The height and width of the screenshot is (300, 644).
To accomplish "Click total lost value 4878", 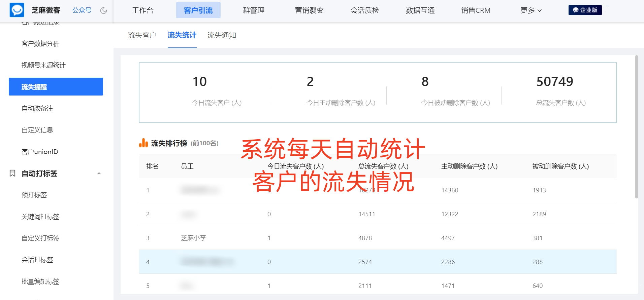I will (x=365, y=238).
